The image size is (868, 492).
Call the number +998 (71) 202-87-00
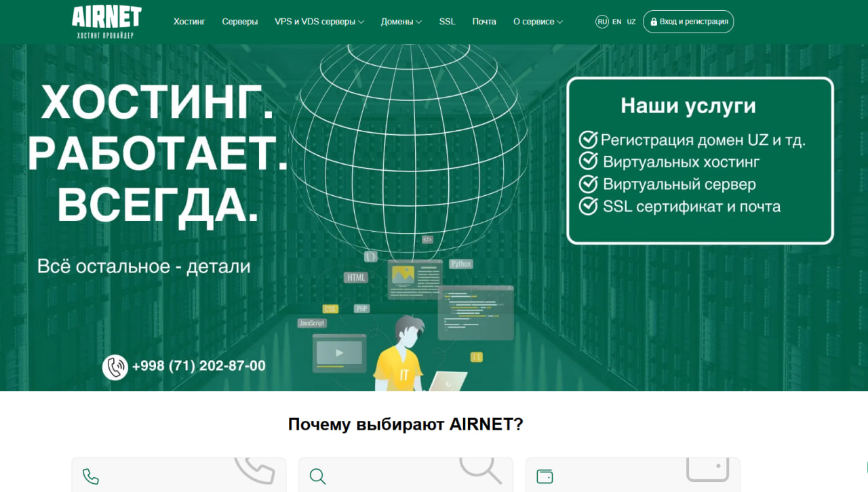[x=200, y=365]
